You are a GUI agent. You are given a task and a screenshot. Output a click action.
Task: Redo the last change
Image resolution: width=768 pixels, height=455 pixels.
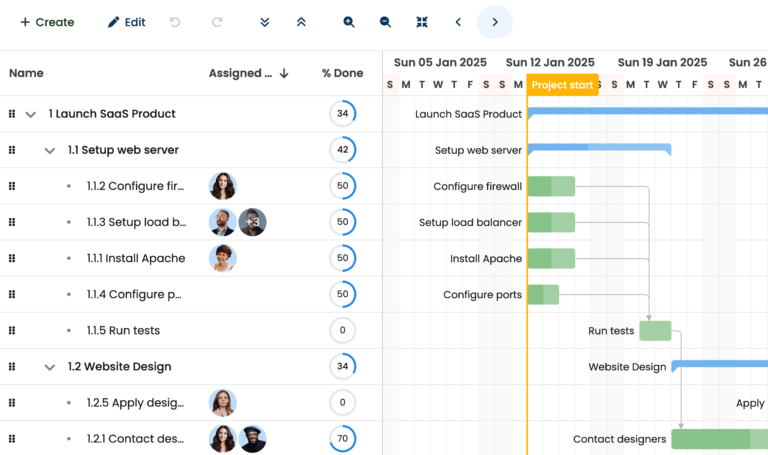click(217, 22)
